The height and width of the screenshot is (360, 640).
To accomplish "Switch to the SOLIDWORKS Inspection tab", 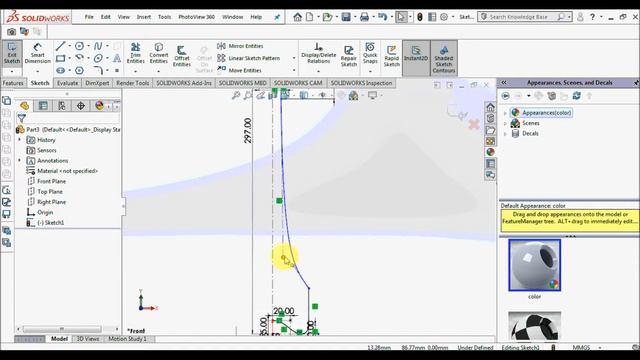I will tap(361, 83).
